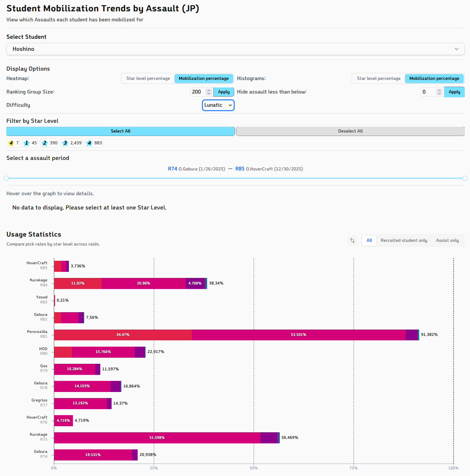470x476 pixels.
Task: Toggle the blue 3-star filter chip
Action: 71,143
